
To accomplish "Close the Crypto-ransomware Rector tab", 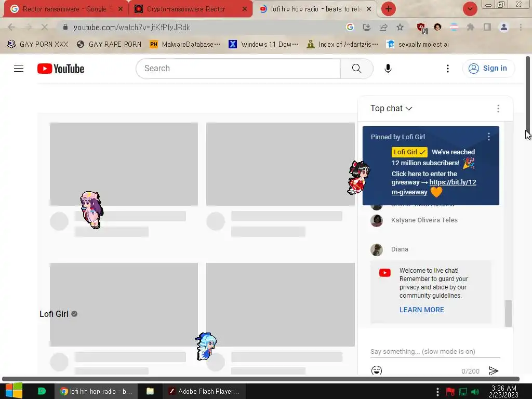I will (x=244, y=9).
